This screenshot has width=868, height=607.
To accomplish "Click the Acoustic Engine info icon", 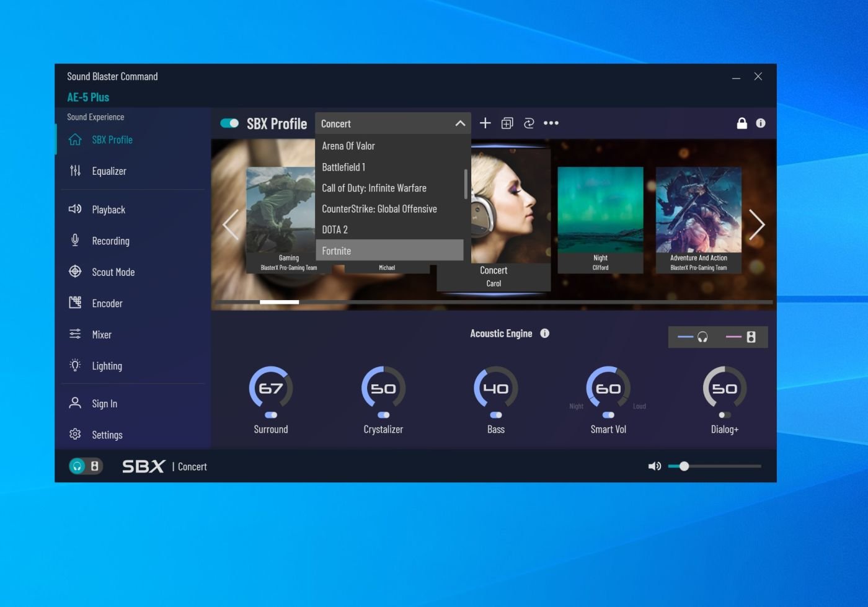I will [545, 334].
